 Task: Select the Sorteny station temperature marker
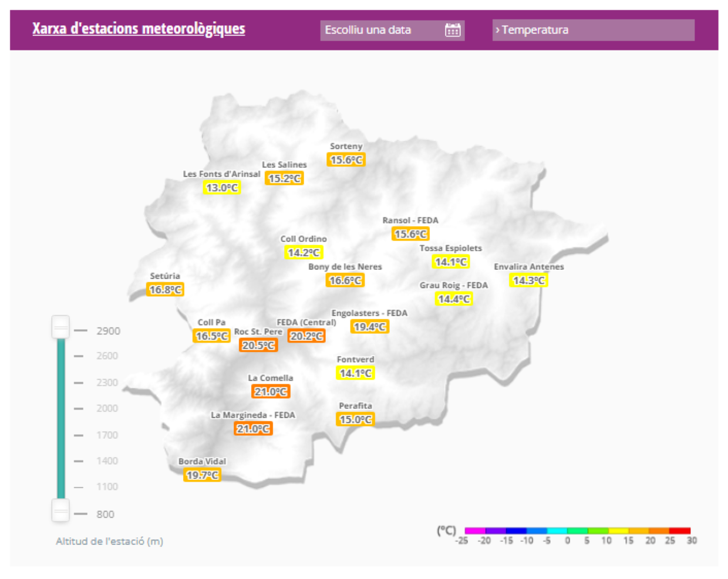coord(346,159)
